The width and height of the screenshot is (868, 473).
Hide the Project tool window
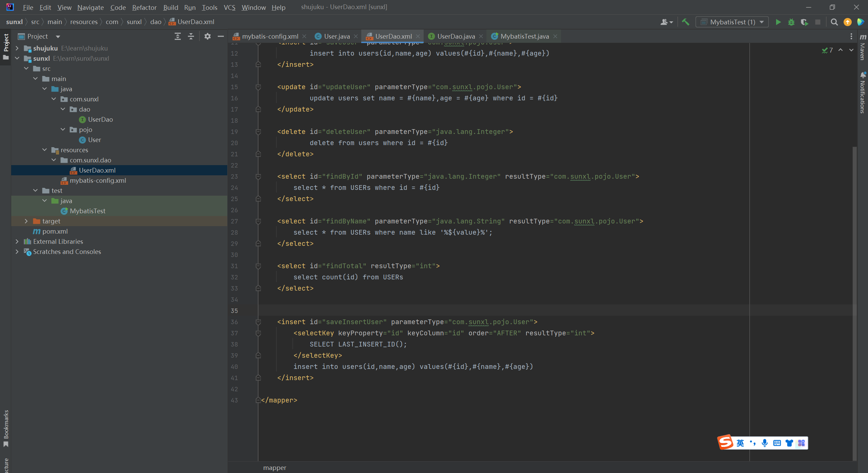coord(221,36)
